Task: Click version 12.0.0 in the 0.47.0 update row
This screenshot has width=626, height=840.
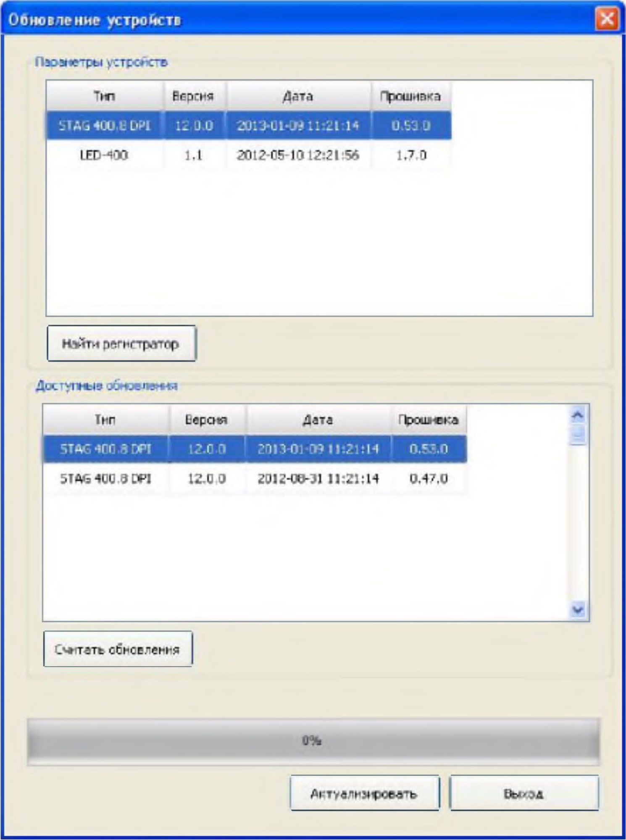Action: pos(207,478)
